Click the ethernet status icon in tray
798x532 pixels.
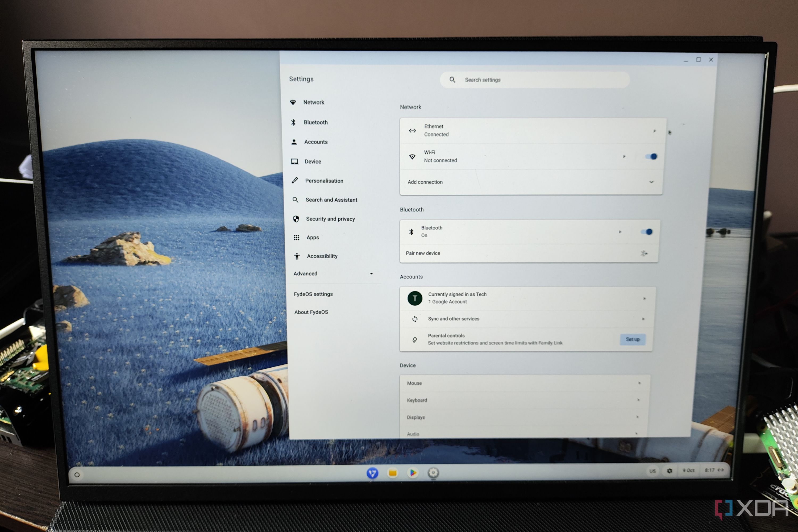pos(721,470)
